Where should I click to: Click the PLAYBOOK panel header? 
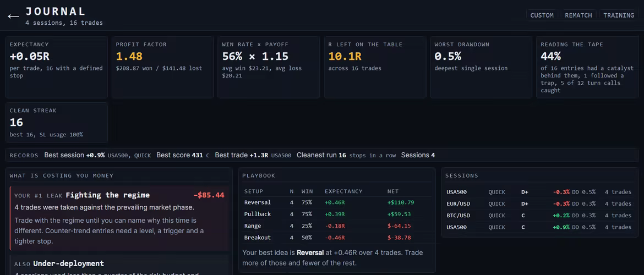pyautogui.click(x=259, y=175)
